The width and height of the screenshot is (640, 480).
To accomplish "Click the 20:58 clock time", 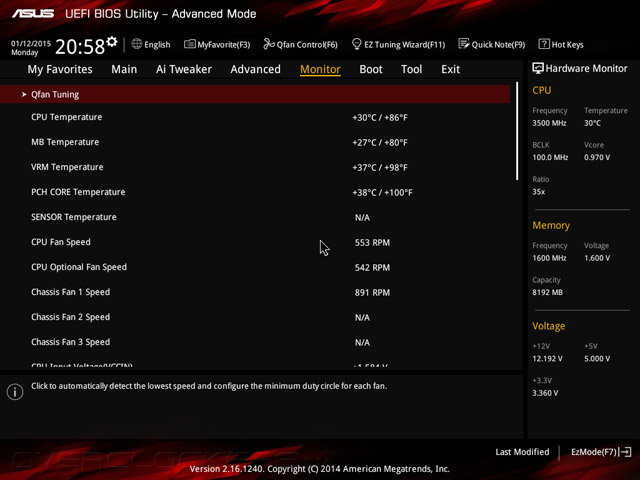I will click(x=80, y=46).
